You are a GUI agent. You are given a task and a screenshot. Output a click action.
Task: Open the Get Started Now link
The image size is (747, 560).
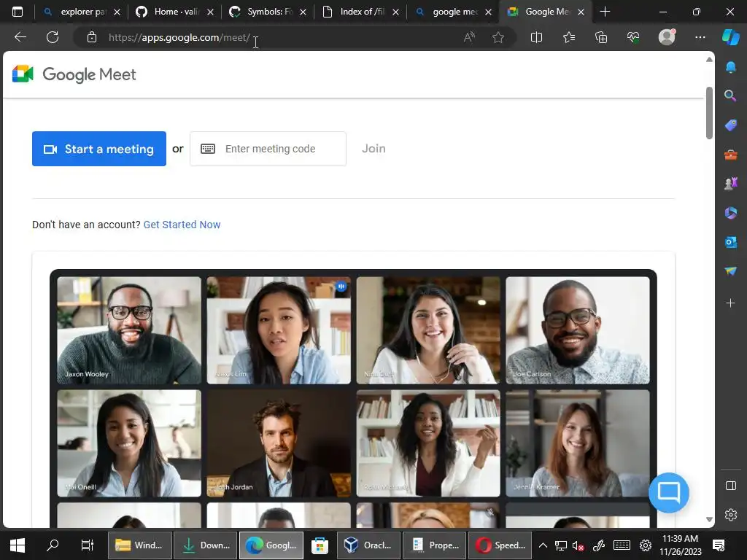(182, 225)
